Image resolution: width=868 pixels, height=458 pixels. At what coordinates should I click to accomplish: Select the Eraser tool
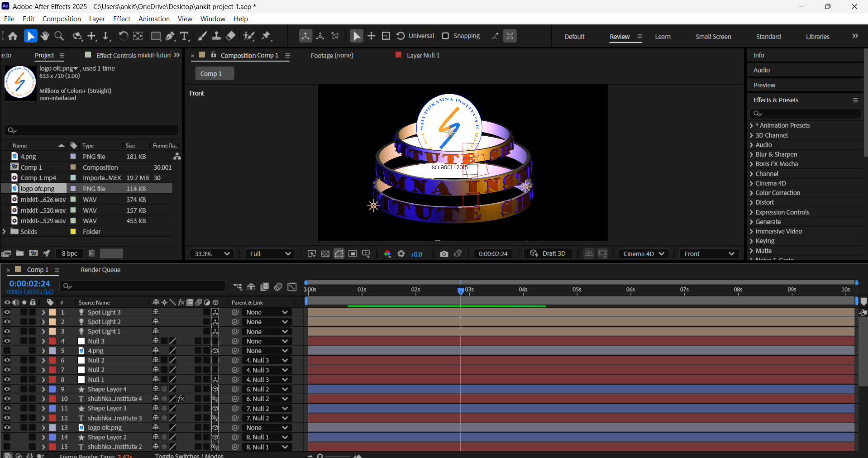pos(231,36)
